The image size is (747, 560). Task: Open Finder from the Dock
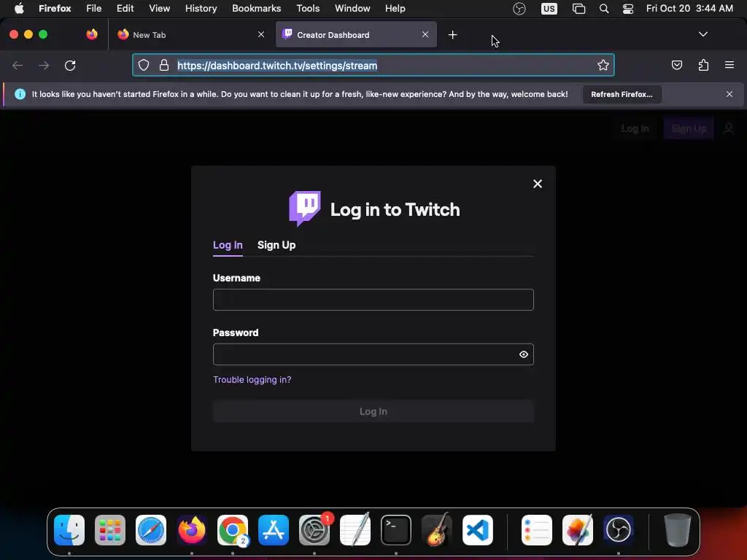(69, 530)
